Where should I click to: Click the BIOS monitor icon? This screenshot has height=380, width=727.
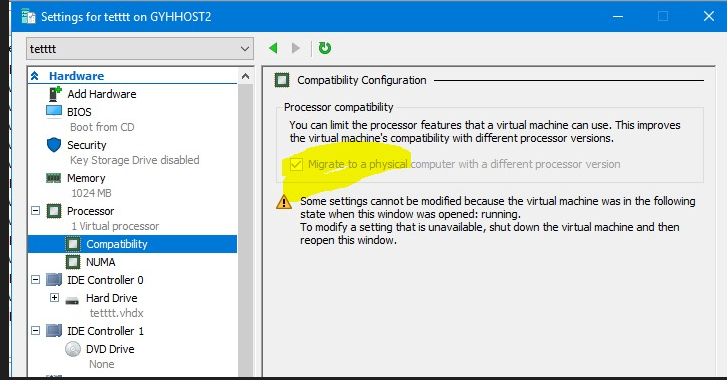[x=54, y=111]
